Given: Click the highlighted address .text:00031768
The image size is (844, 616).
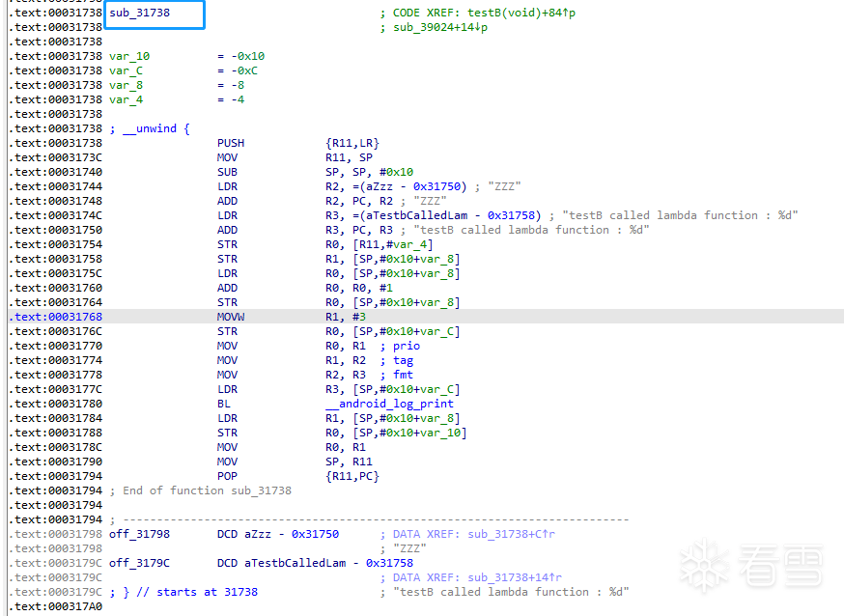Looking at the screenshot, I should (55, 318).
